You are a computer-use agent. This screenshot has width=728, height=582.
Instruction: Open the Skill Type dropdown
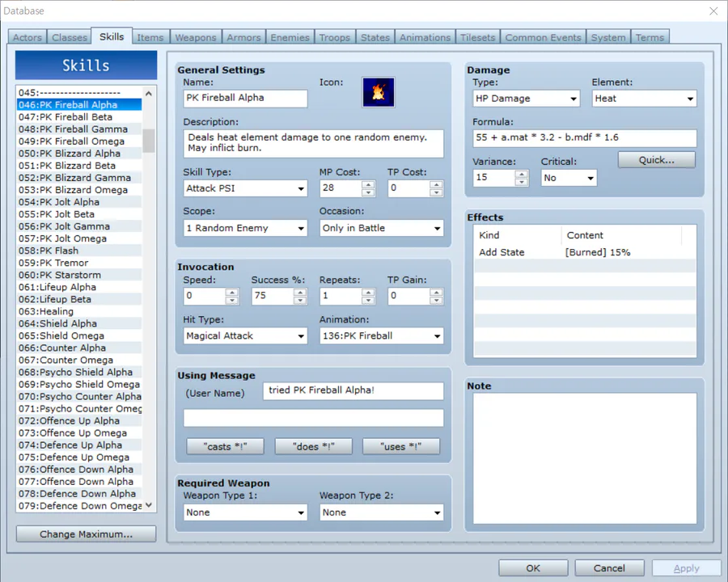click(x=245, y=188)
